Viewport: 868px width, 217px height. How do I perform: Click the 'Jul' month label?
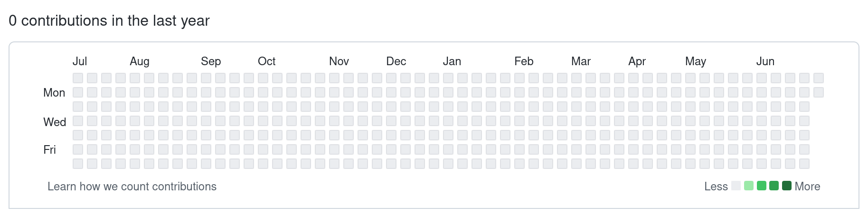pyautogui.click(x=80, y=61)
